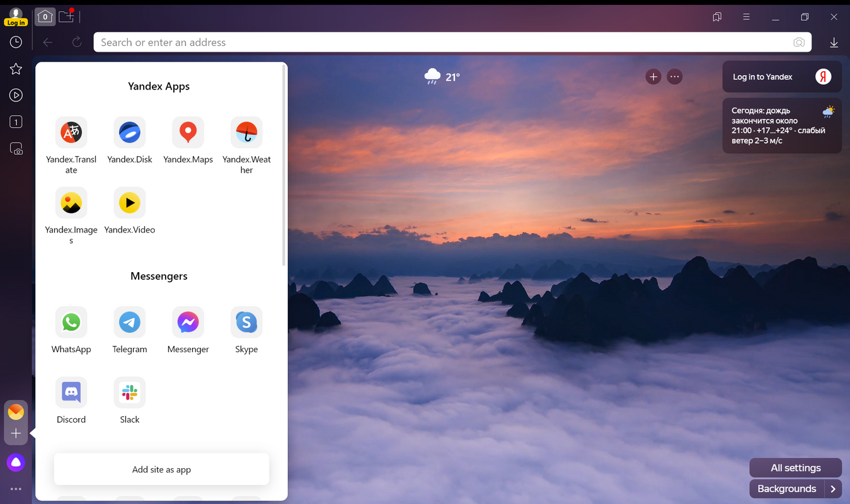The height and width of the screenshot is (504, 850).
Task: Open All settings
Action: point(795,468)
